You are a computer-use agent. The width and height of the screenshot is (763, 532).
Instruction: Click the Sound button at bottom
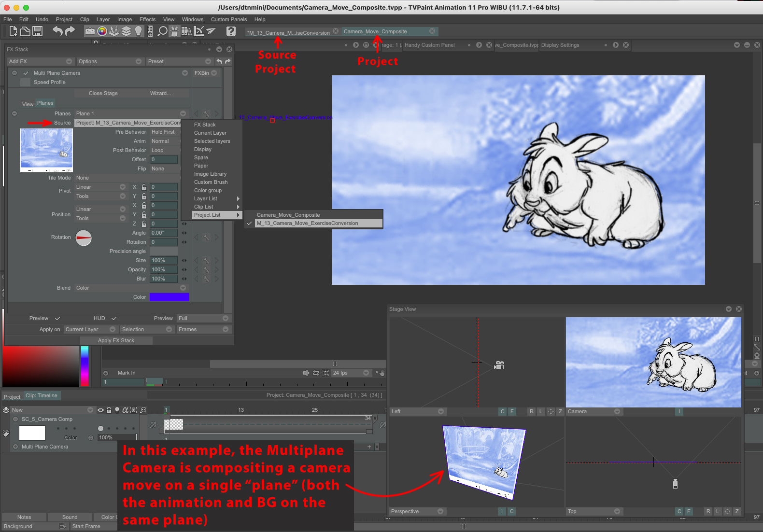click(70, 517)
